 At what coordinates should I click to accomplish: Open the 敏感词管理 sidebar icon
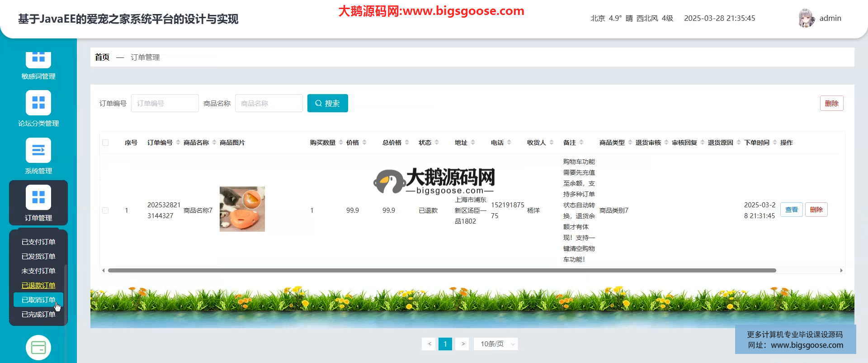click(38, 59)
